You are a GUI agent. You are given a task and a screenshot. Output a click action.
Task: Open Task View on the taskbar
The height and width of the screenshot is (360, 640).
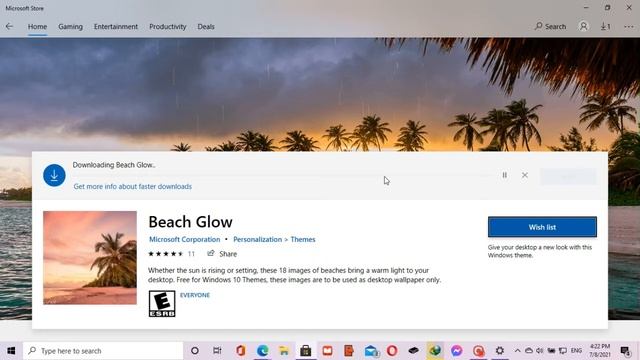(217, 351)
